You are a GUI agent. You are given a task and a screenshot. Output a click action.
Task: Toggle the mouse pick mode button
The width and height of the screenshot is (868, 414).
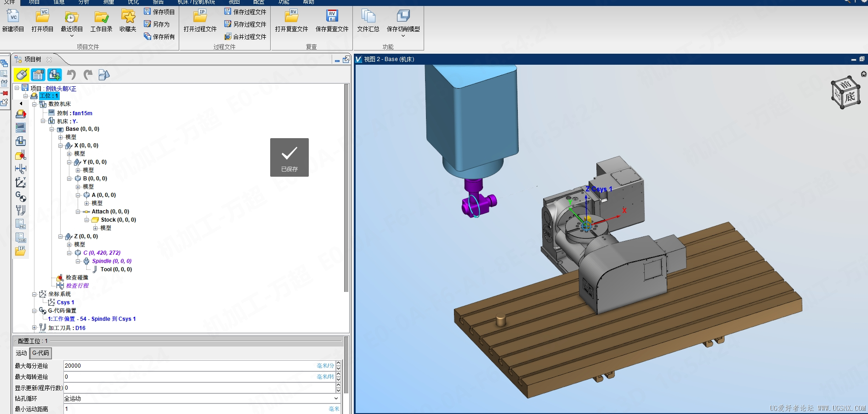tap(22, 75)
